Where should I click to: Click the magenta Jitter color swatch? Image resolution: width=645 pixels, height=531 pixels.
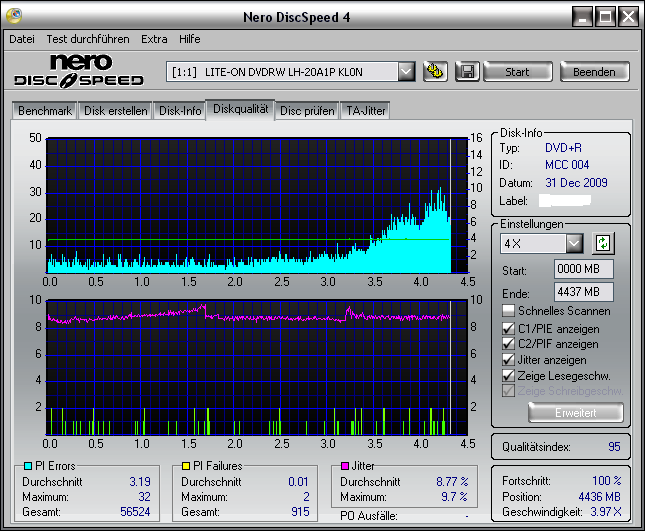[345, 466]
